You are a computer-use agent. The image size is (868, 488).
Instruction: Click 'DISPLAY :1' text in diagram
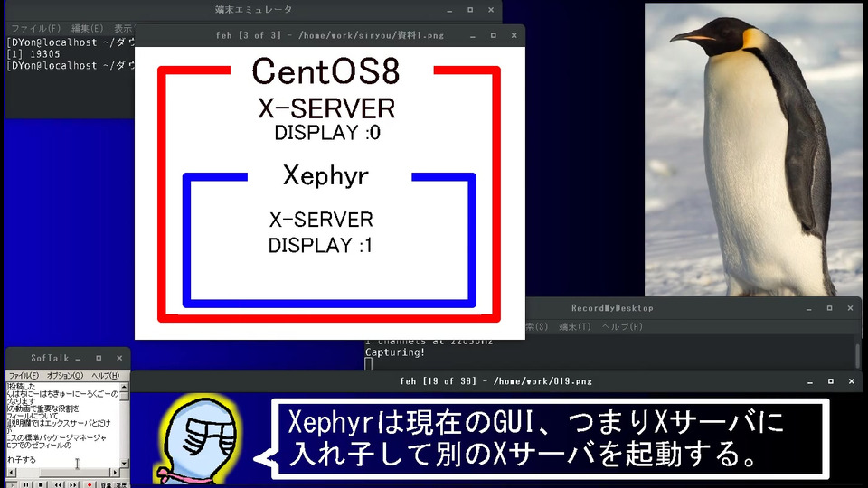tap(320, 246)
